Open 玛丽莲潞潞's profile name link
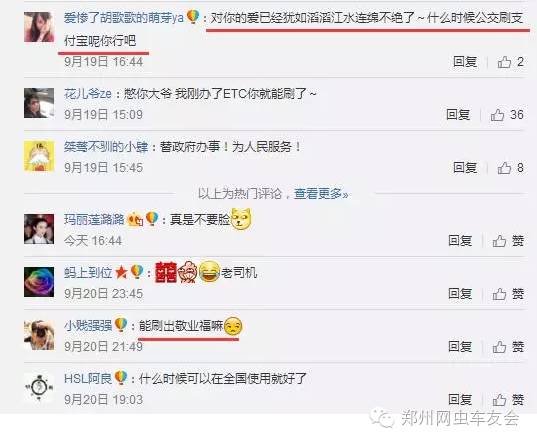Screen dimensions: 537x443 pos(94,219)
